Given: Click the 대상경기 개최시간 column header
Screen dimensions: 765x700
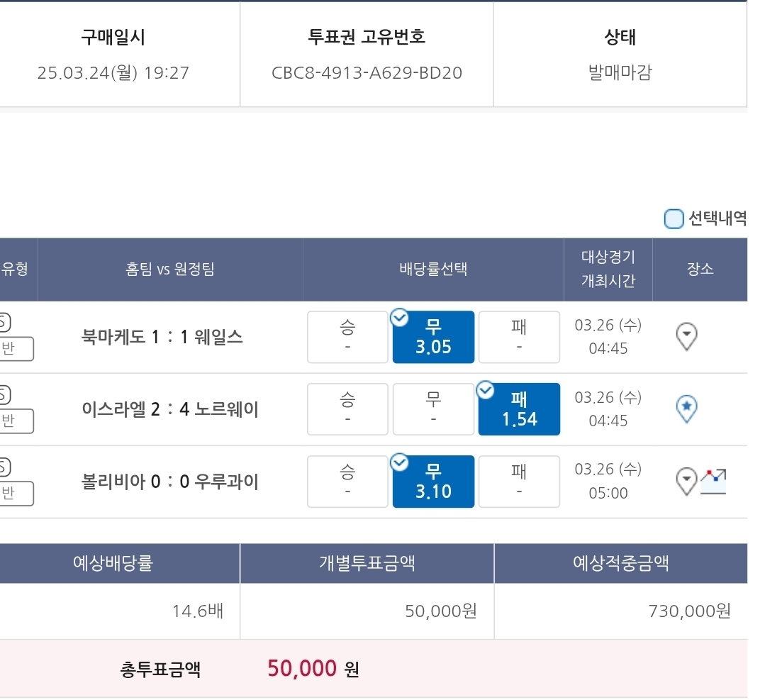Looking at the screenshot, I should pyautogui.click(x=608, y=269).
